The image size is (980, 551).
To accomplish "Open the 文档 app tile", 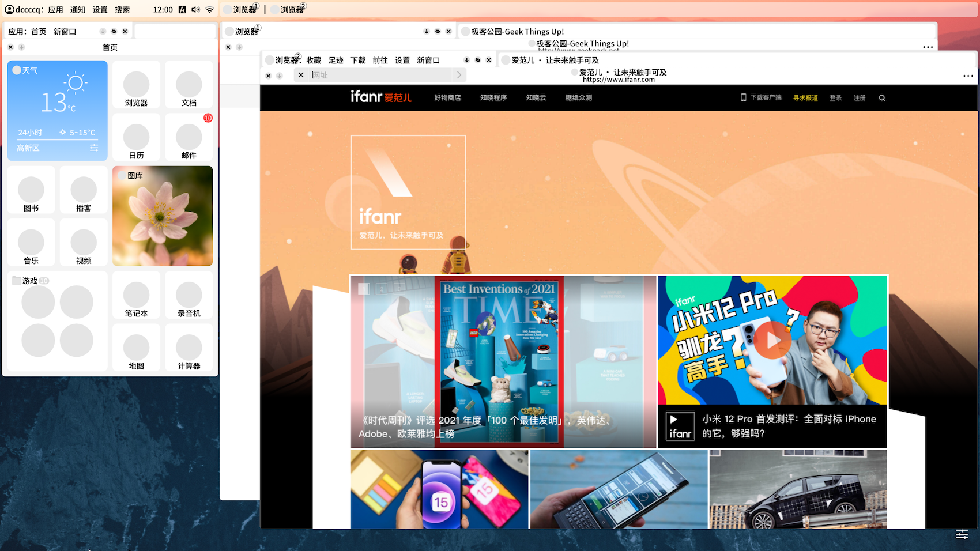I will tap(189, 85).
